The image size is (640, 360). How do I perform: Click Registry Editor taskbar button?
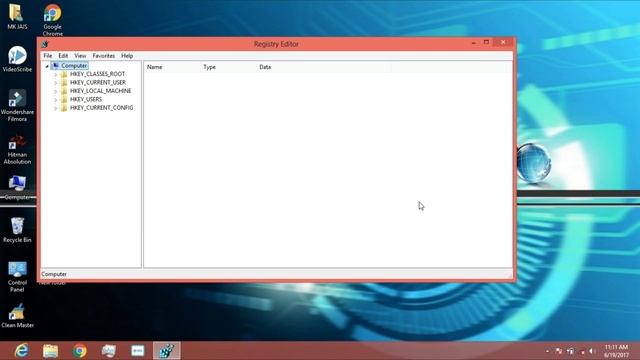click(167, 351)
